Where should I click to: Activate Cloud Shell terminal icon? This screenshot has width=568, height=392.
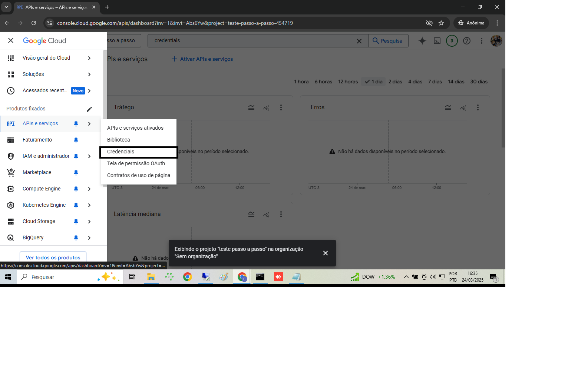pos(437,41)
